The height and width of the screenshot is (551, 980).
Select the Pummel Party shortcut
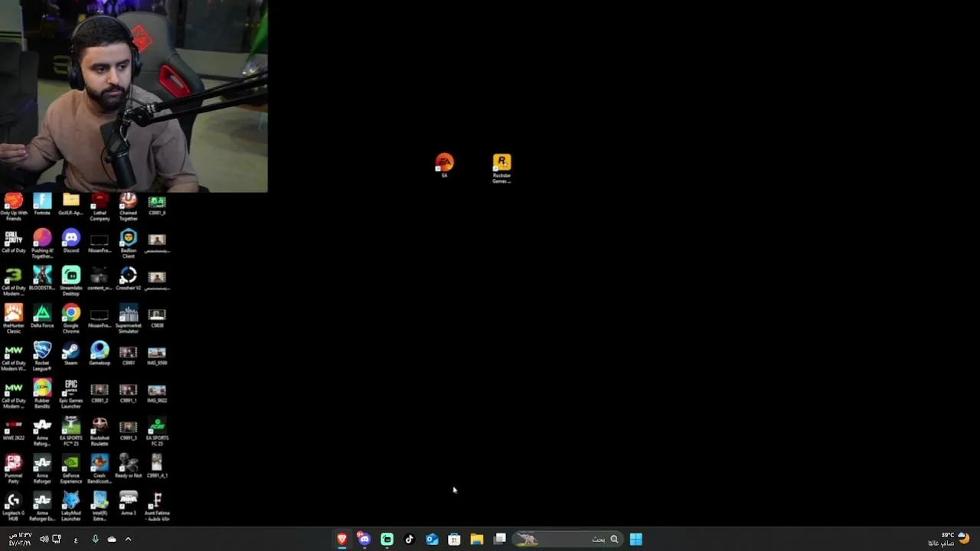click(x=14, y=470)
